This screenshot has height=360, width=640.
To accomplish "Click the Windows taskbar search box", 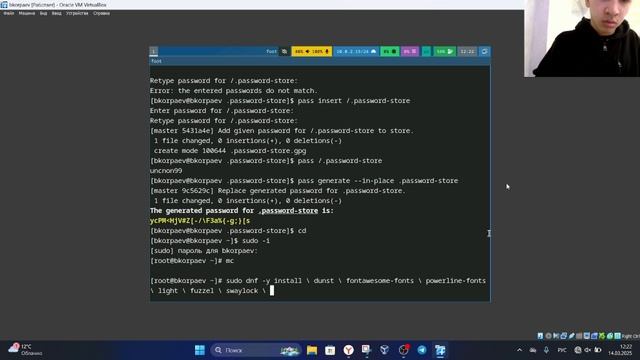I will (x=256, y=350).
